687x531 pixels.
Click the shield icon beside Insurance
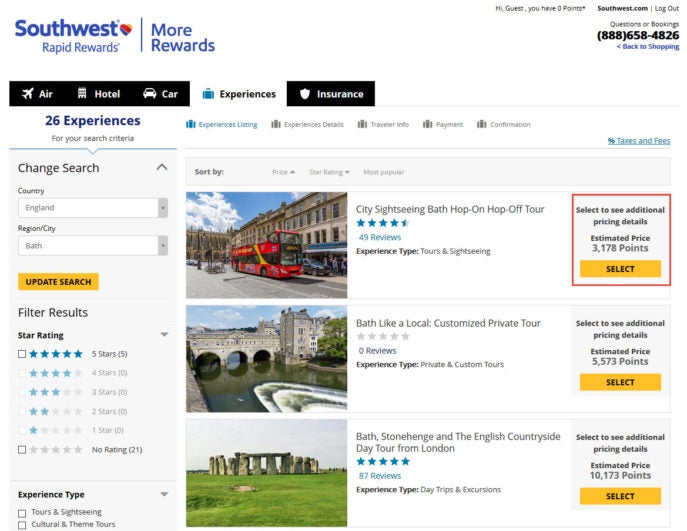tap(305, 94)
